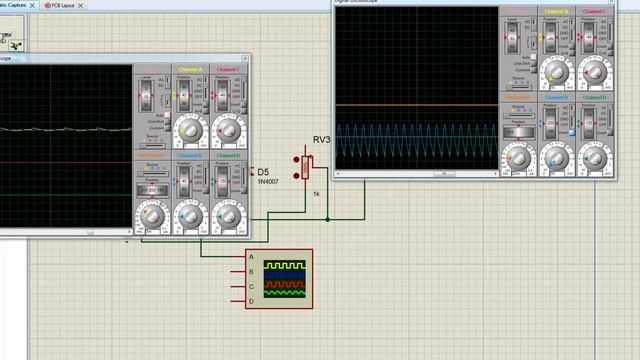The image size is (640, 360).
Task: Click Channel A voltage knob in the right oscilloscope
Action: 557,73
